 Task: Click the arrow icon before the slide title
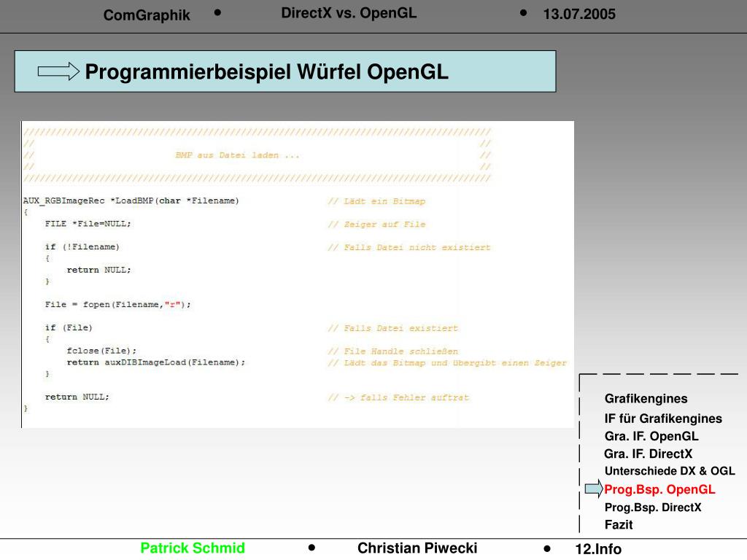[x=58, y=71]
